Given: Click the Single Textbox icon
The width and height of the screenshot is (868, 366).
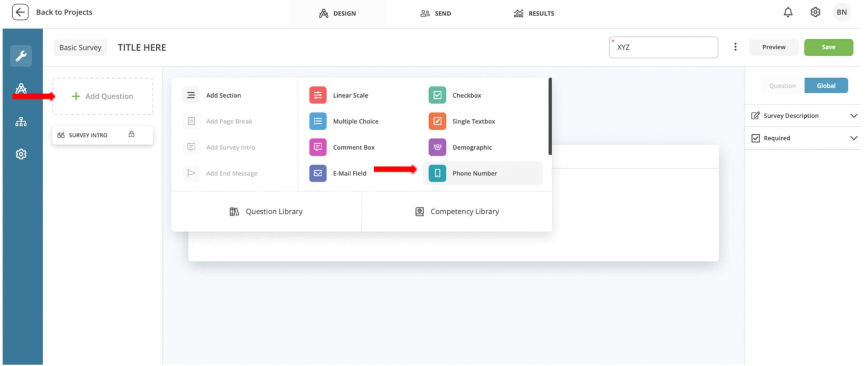Looking at the screenshot, I should 437,121.
